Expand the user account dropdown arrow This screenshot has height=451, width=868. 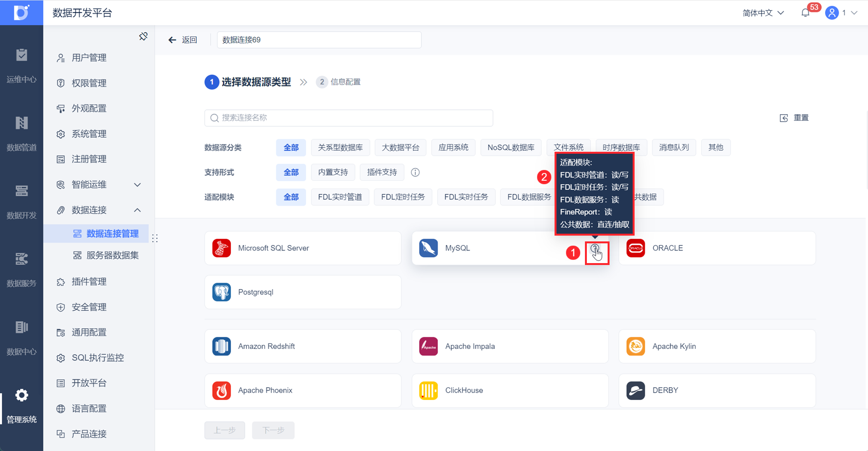[854, 13]
